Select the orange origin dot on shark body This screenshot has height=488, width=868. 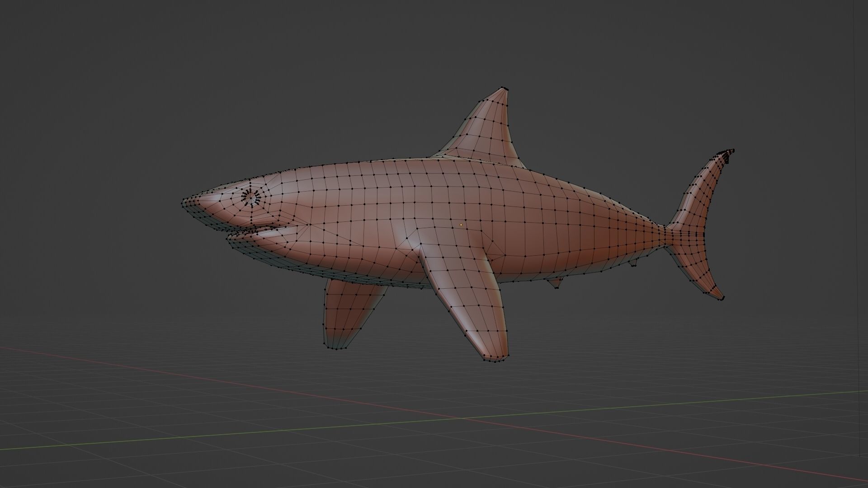(461, 225)
